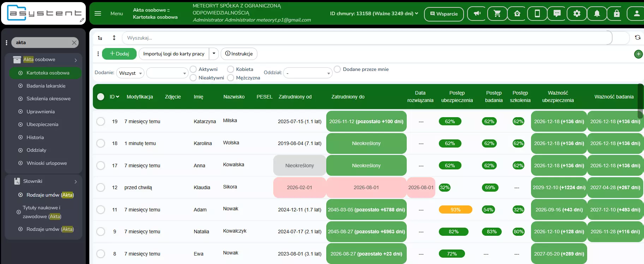
Task: Click the Menu label in header
Action: point(117,13)
